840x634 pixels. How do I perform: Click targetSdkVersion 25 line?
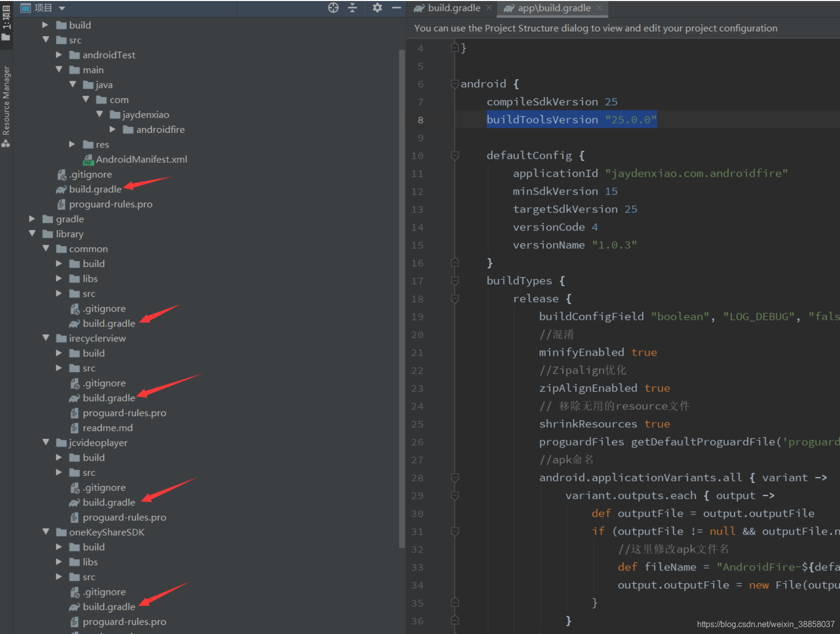pyautogui.click(x=575, y=209)
